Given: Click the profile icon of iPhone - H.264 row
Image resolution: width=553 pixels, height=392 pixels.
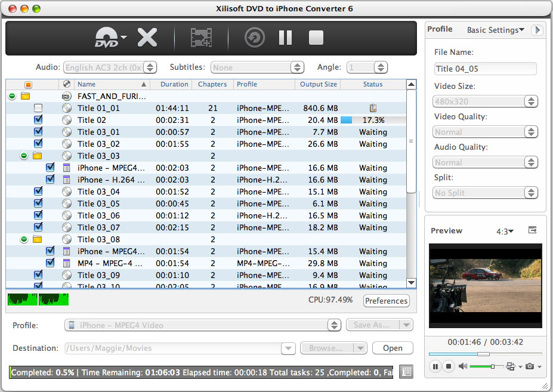Looking at the screenshot, I should [66, 180].
